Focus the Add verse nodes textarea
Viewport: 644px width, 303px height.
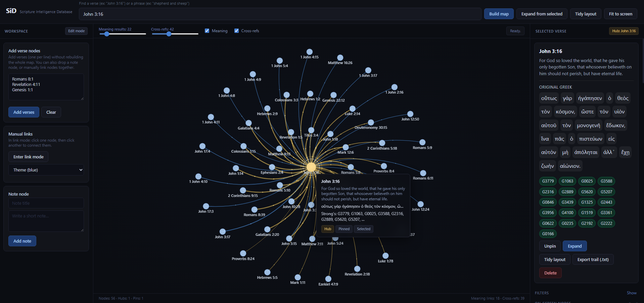(x=46, y=87)
